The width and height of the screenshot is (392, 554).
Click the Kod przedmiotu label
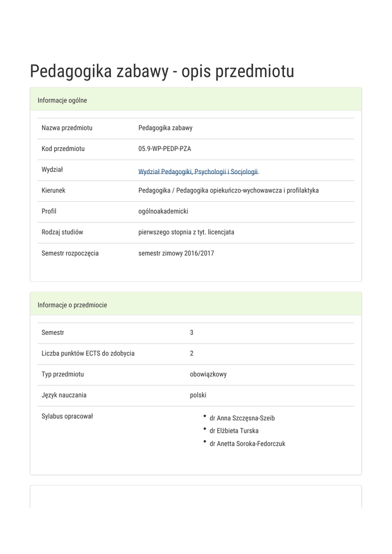click(x=63, y=149)
